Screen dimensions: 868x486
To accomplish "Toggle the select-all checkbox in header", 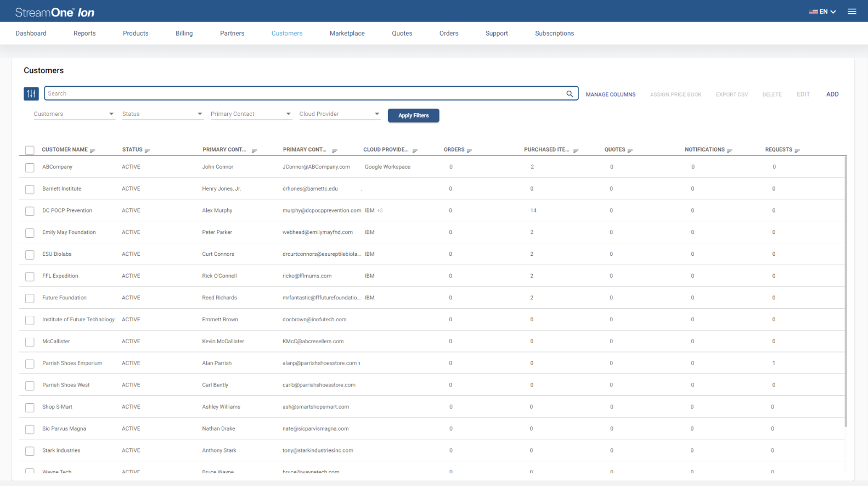I will pyautogui.click(x=30, y=150).
